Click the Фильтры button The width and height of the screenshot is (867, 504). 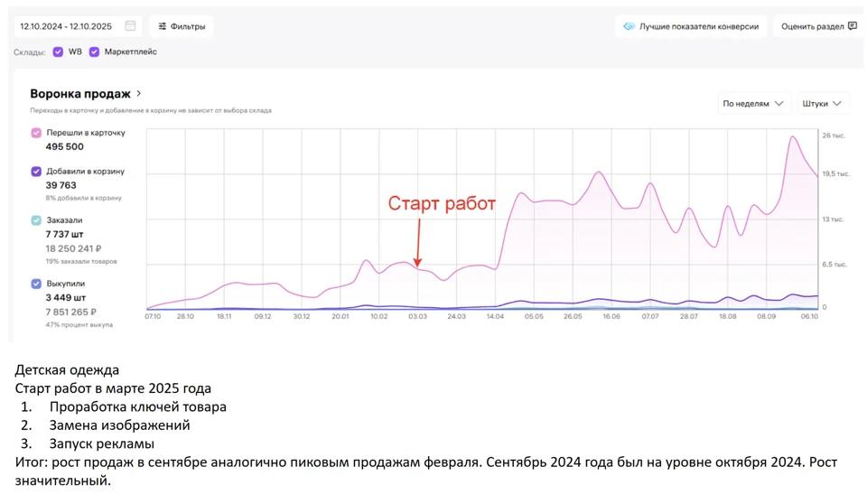(182, 26)
